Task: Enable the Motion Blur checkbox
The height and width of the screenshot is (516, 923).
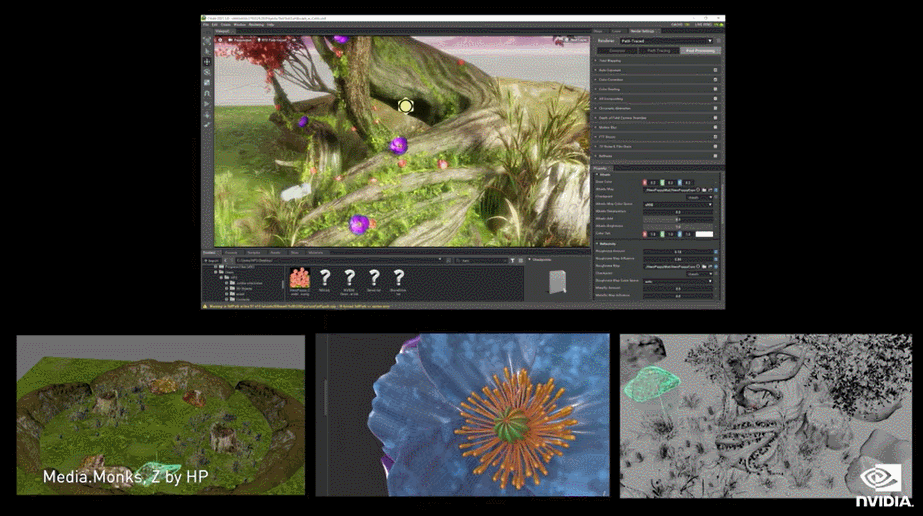Action: pos(715,127)
